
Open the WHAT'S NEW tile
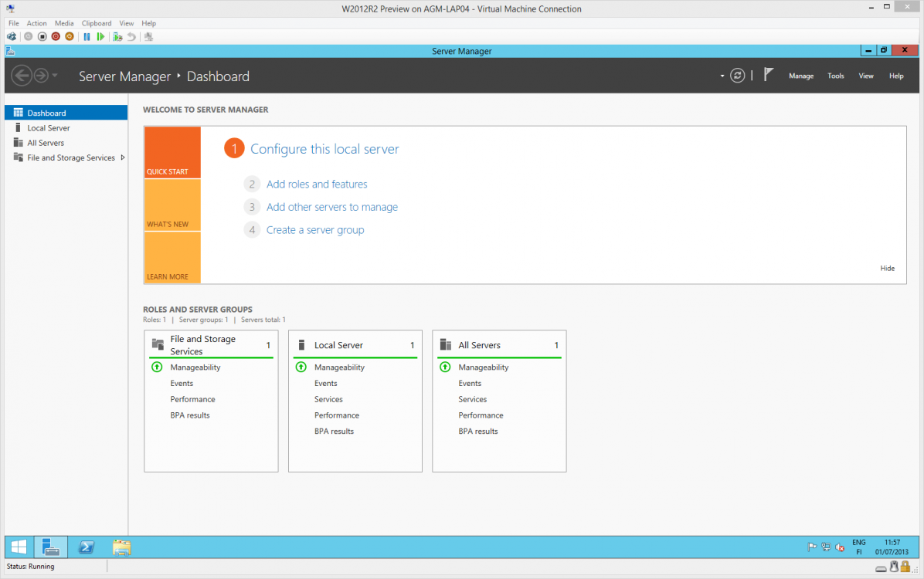pyautogui.click(x=172, y=205)
